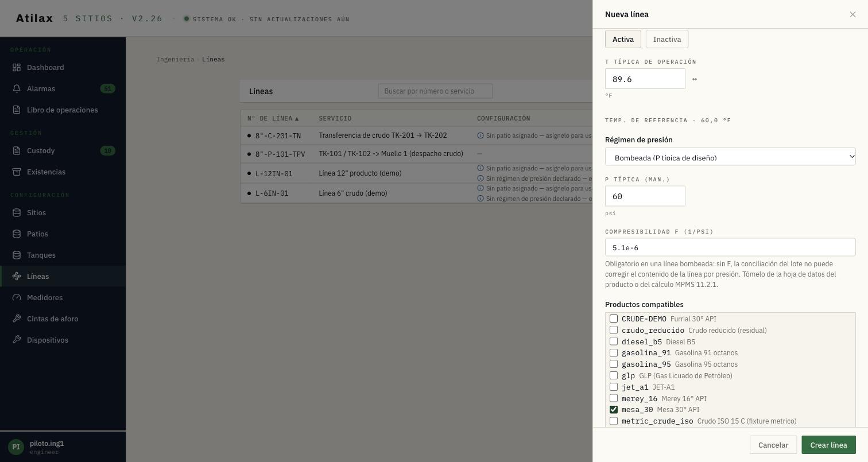Check the glp product checkbox
This screenshot has height=462, width=868.
[614, 375]
